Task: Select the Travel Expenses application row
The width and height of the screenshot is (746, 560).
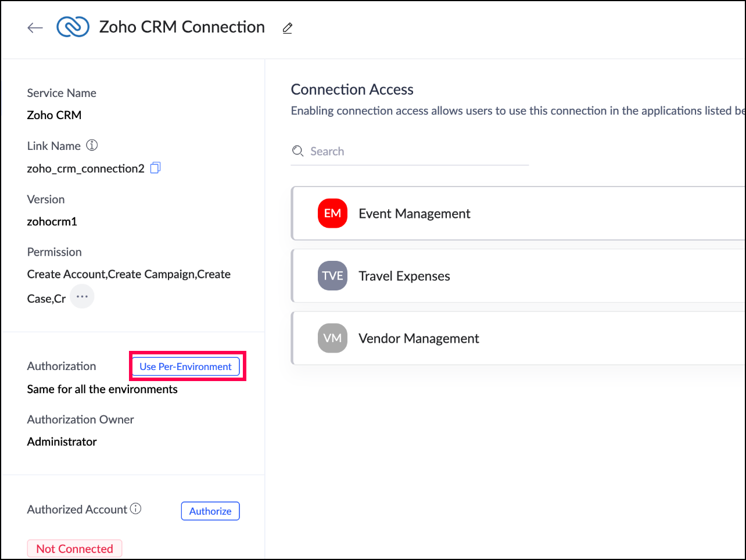Action: pos(523,276)
